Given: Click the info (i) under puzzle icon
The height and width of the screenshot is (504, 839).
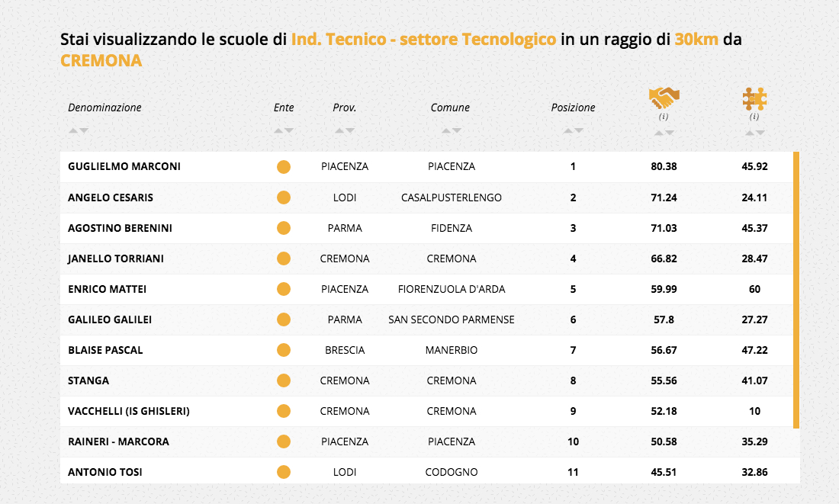Looking at the screenshot, I should [754, 117].
